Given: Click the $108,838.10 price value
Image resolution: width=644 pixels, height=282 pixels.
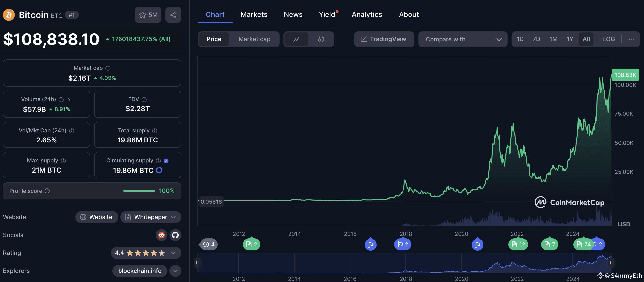Looking at the screenshot, I should pyautogui.click(x=51, y=39).
